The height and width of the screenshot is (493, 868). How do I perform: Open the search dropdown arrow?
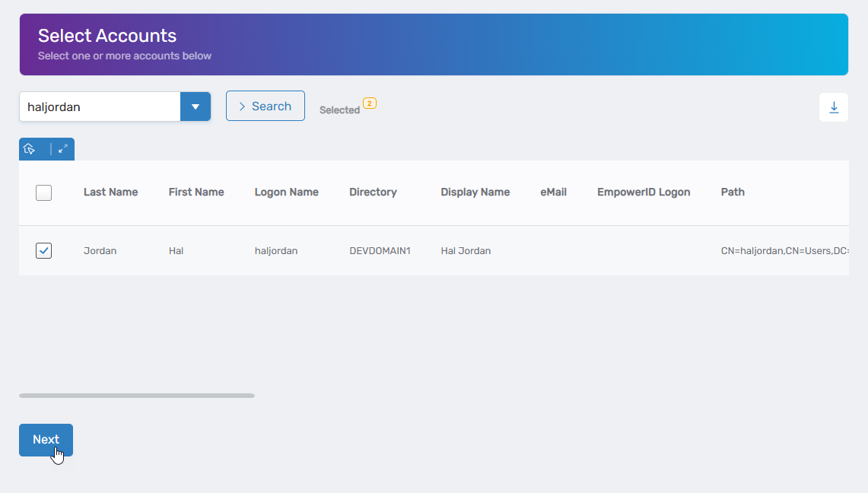point(196,107)
